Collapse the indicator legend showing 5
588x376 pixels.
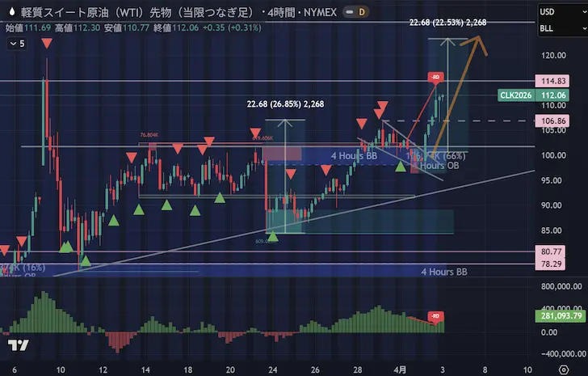coord(17,44)
